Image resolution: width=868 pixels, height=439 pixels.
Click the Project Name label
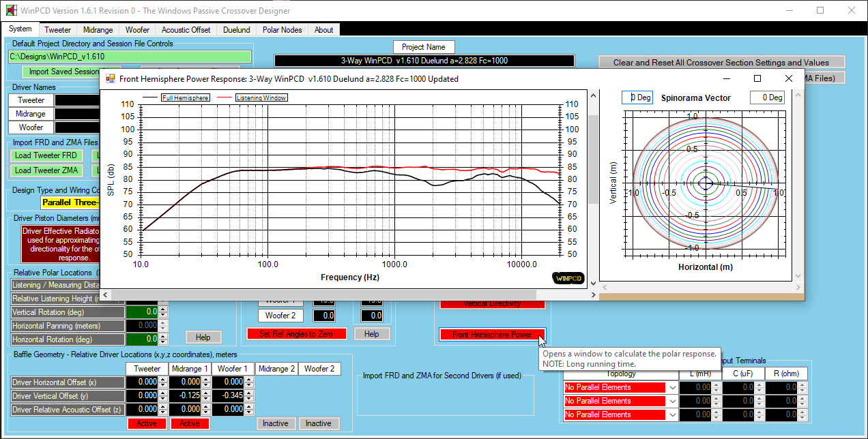coord(424,47)
